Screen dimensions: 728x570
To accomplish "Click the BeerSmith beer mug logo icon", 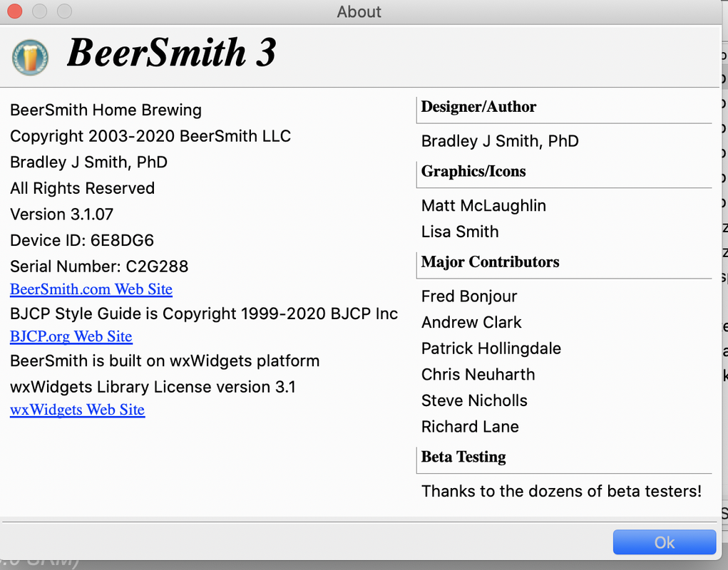I will tap(30, 57).
